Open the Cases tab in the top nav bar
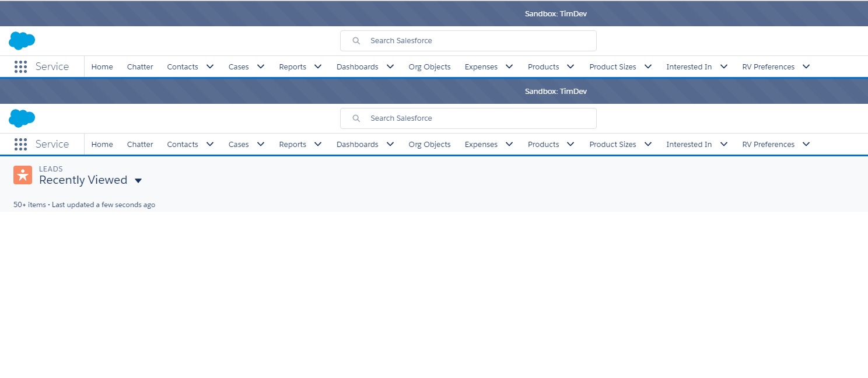Screen dimensions: 868x378 [239, 66]
